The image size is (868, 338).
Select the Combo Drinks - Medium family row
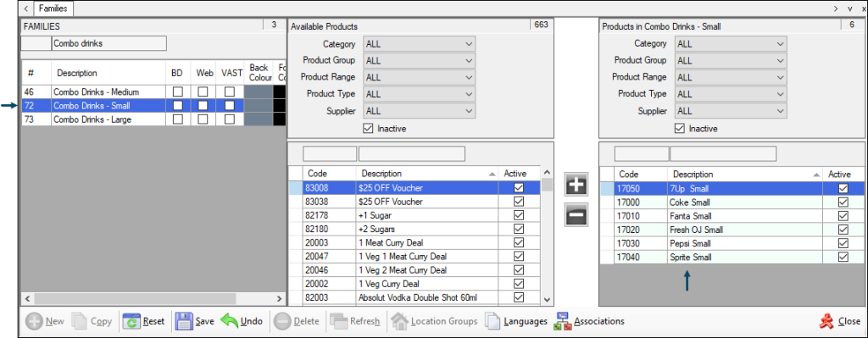[x=154, y=91]
